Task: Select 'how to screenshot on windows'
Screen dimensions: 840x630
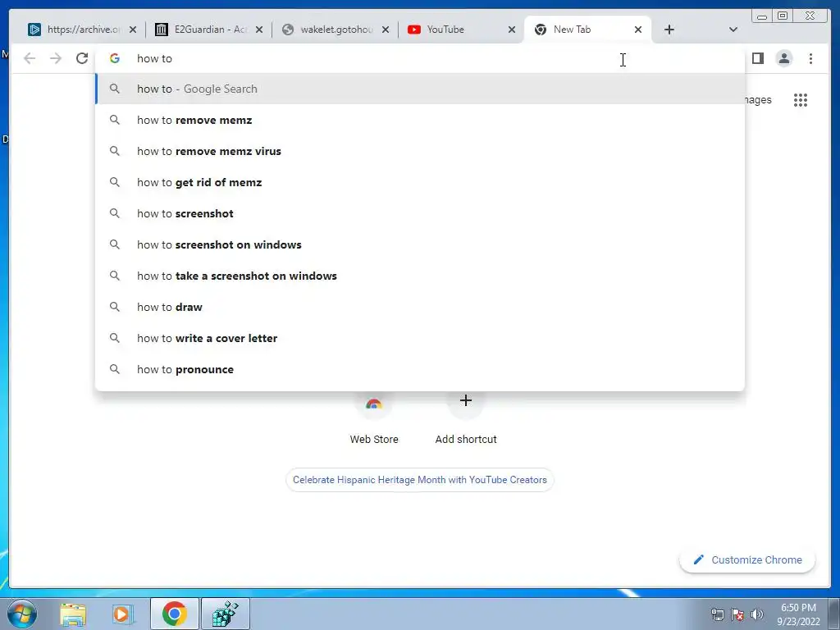Action: tap(420, 244)
